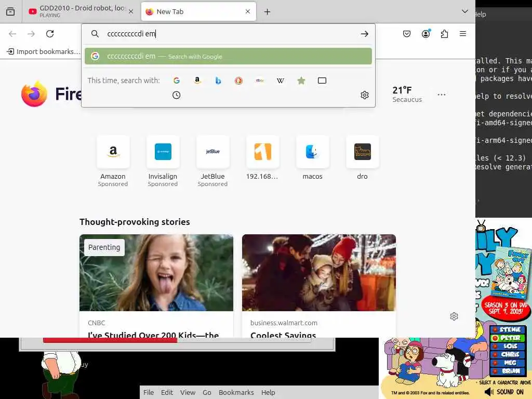Open File menu in bottom window
Screen dimensions: 532x399
coord(149,392)
